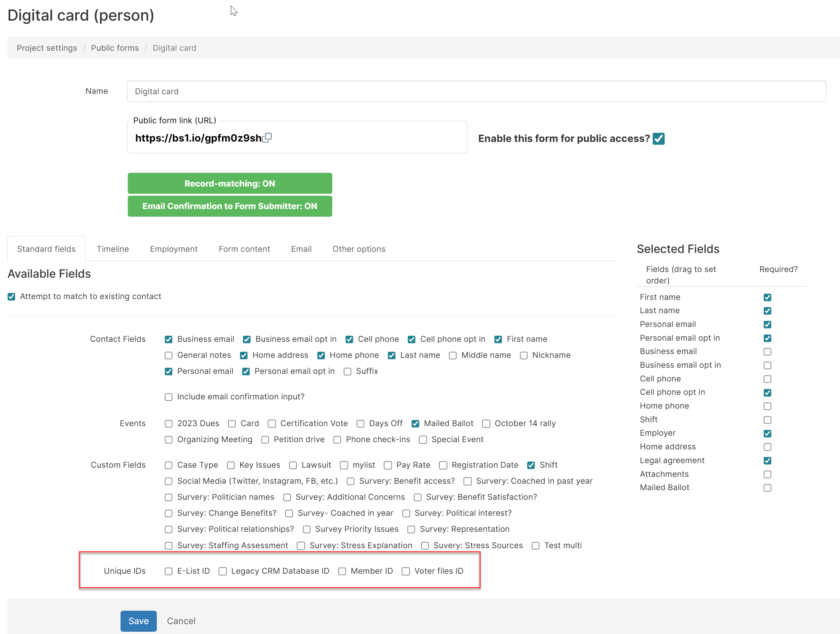Open Public forms breadcrumb link
Screen dimensions: 840x634
(x=115, y=48)
